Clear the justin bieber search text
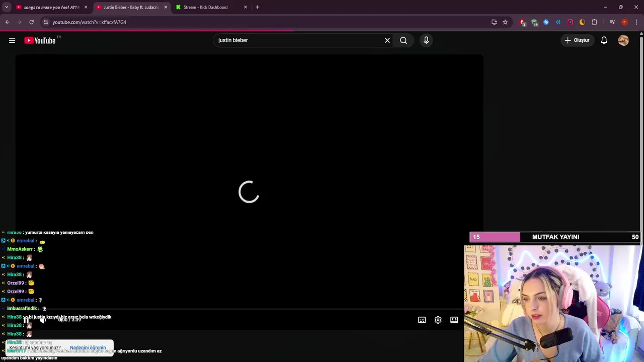The image size is (644, 362). coord(387,40)
